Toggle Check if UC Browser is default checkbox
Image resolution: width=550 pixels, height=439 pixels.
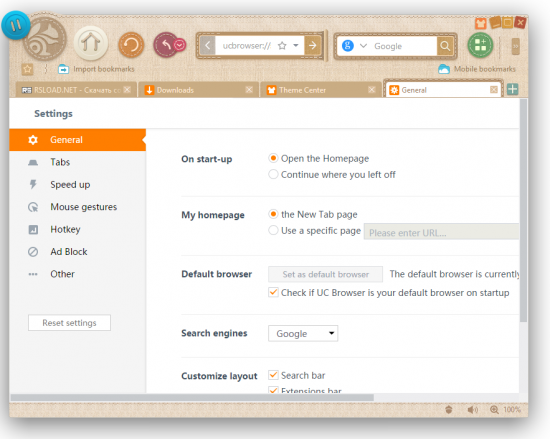point(273,292)
